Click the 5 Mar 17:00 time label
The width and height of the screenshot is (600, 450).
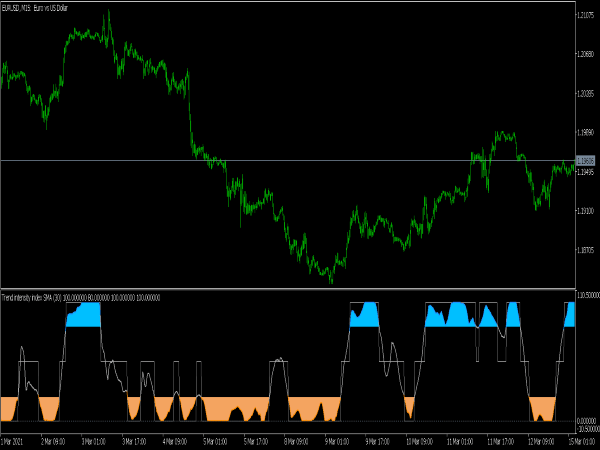256,442
